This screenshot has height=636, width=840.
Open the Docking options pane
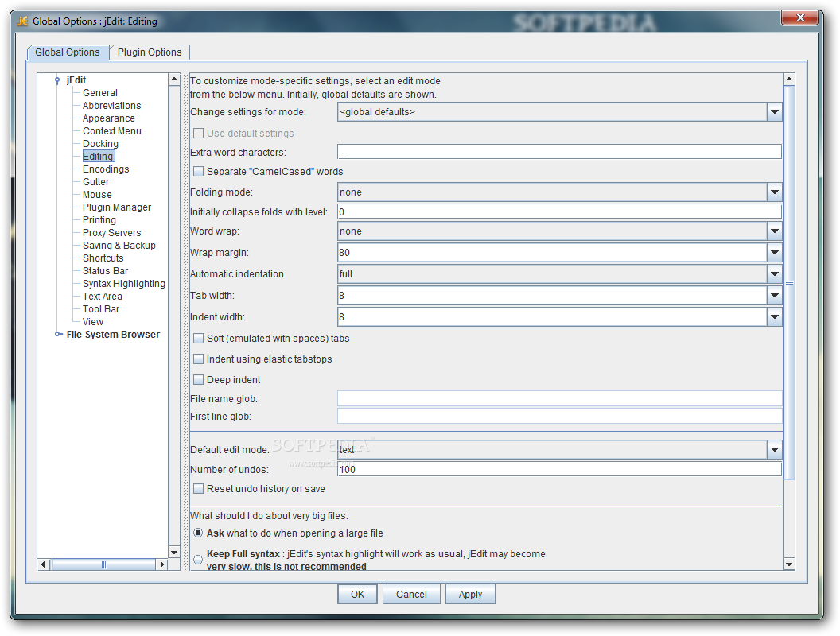[x=100, y=143]
